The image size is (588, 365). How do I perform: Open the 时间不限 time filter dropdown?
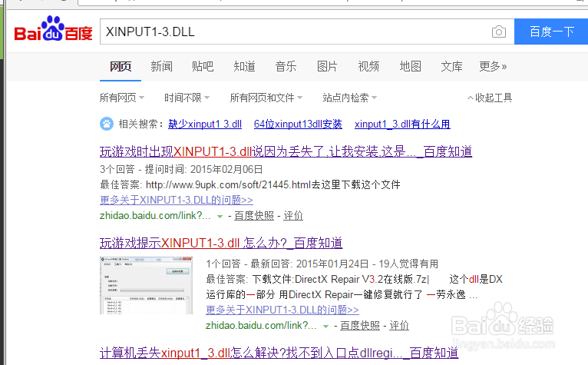click(x=187, y=98)
